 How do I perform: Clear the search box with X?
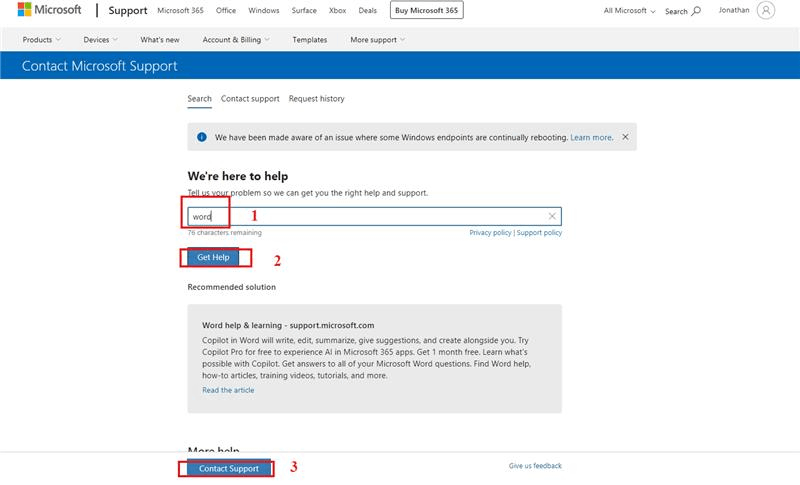coord(552,216)
